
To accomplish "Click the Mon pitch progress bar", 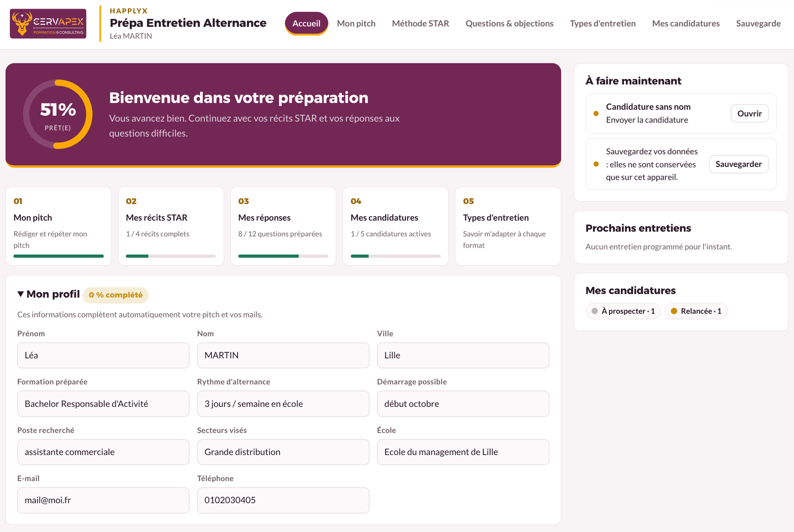I will click(59, 256).
